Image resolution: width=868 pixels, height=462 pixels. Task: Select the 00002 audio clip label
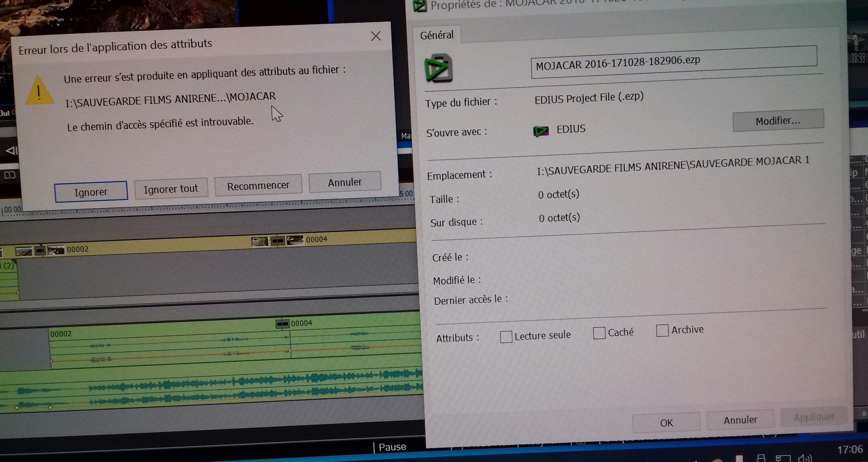coord(61,334)
